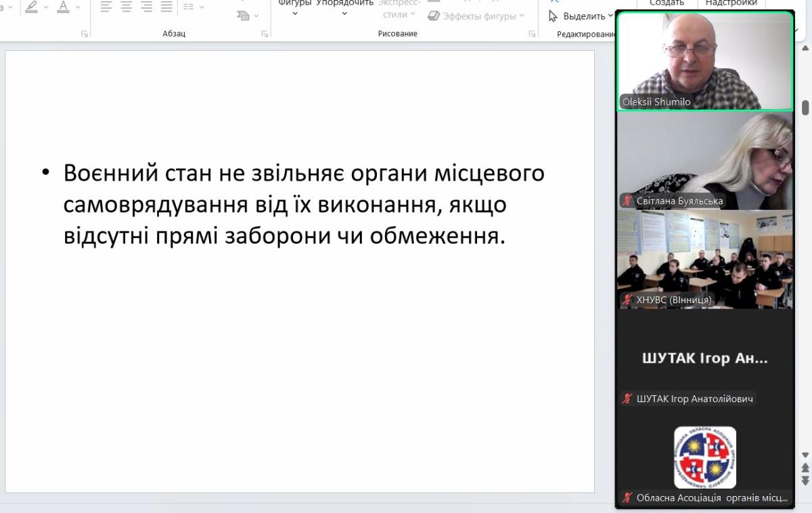Center the paragraph text
This screenshot has width=812, height=513.
[x=127, y=7]
